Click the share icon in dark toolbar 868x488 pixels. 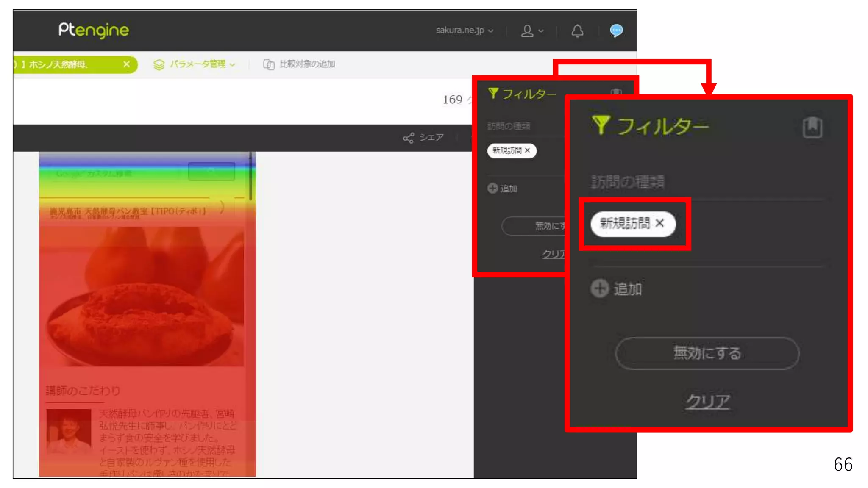tap(408, 138)
